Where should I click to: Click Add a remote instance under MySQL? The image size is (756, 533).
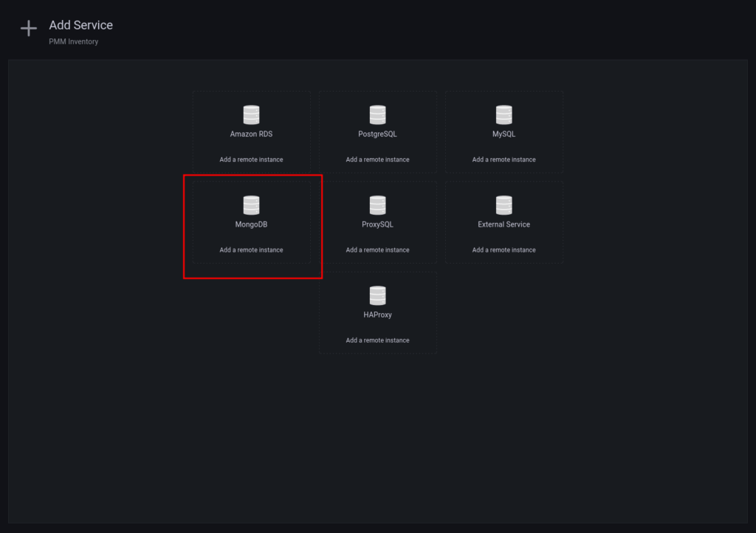point(504,159)
